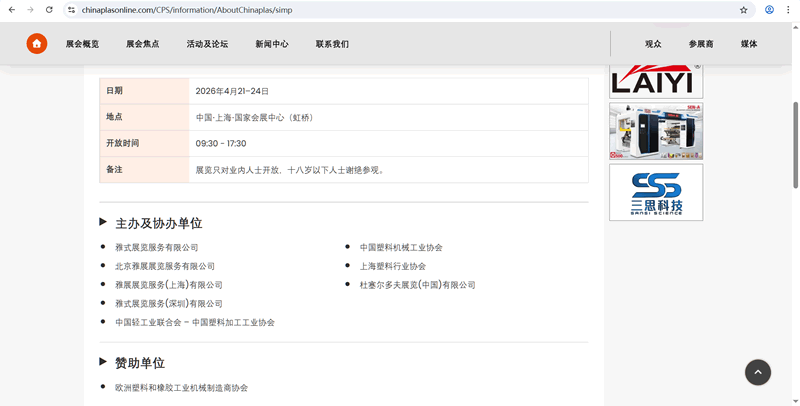
Task: Click the LAIYI advertisement banner
Action: [656, 82]
